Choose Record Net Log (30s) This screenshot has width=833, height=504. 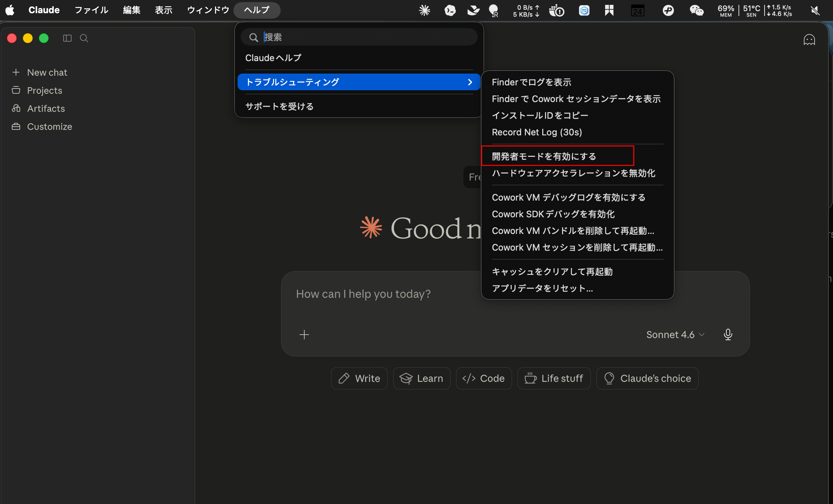tap(577, 132)
